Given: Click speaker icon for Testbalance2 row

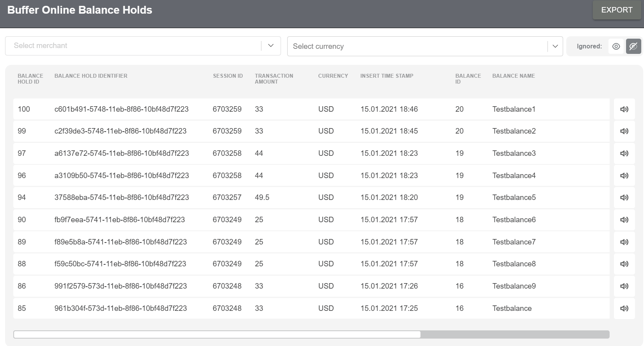Looking at the screenshot, I should (624, 131).
